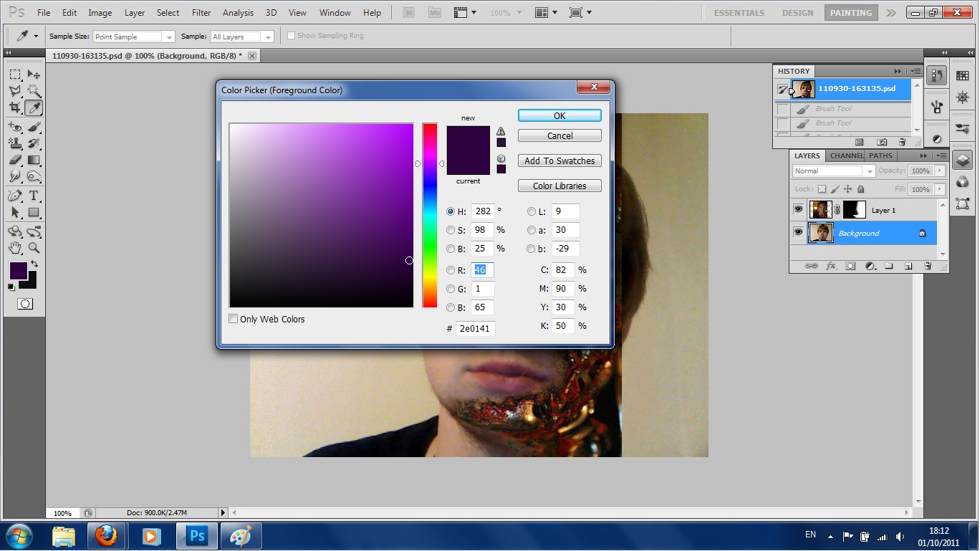Hide the Background layer eye icon
This screenshot has height=551, width=980.
coord(799,233)
